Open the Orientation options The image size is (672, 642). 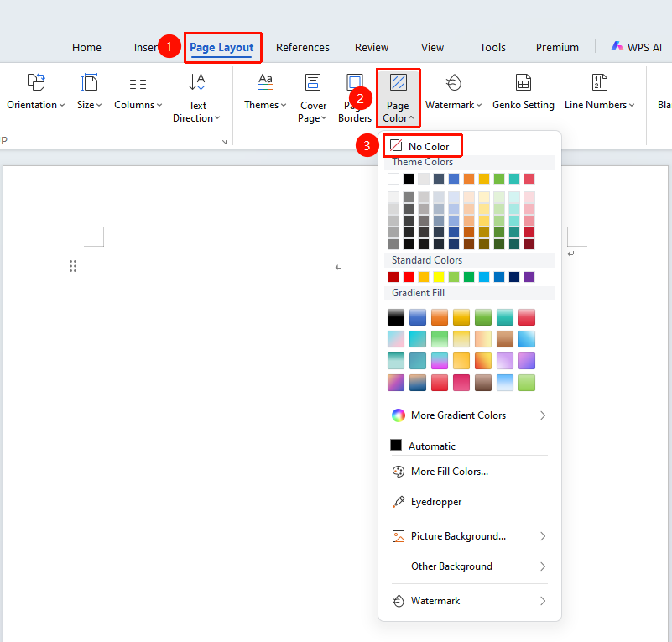35,92
